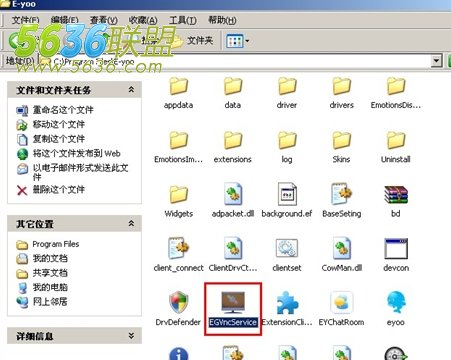Click the address bar path field
Screen dimensions: 451x360
coord(235,61)
